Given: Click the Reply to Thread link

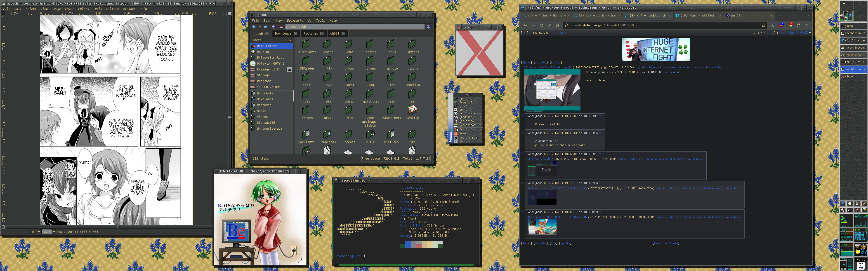Looking at the screenshot, I should 666,243.
